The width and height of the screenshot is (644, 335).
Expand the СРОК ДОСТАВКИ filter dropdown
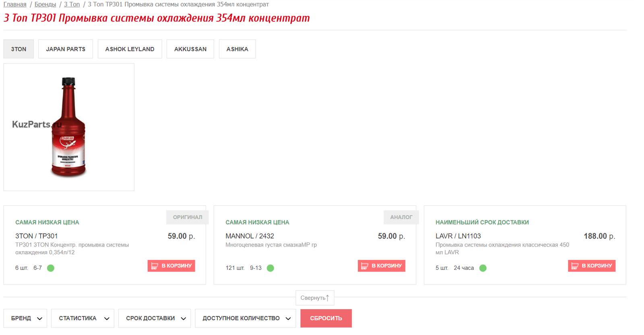(x=155, y=319)
